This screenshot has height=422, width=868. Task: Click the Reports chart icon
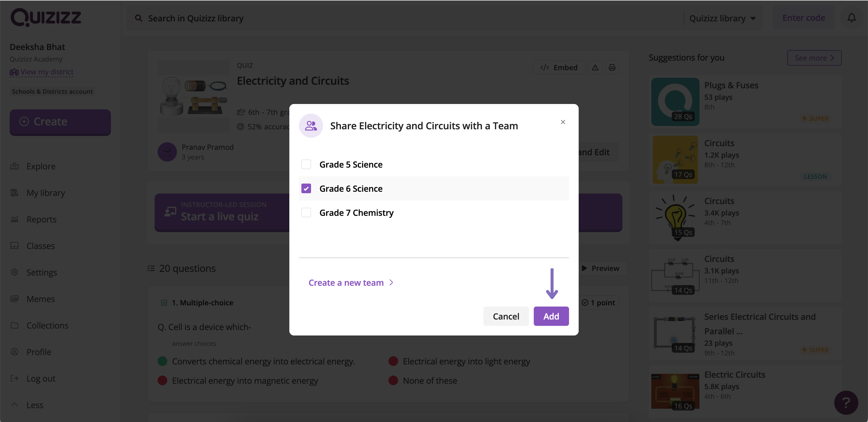(14, 219)
